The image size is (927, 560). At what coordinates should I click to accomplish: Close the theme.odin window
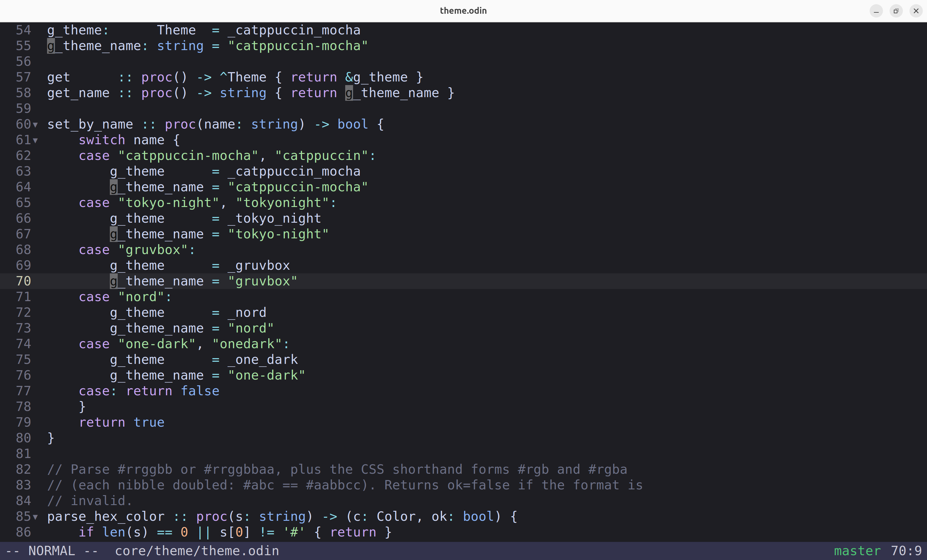tap(916, 11)
